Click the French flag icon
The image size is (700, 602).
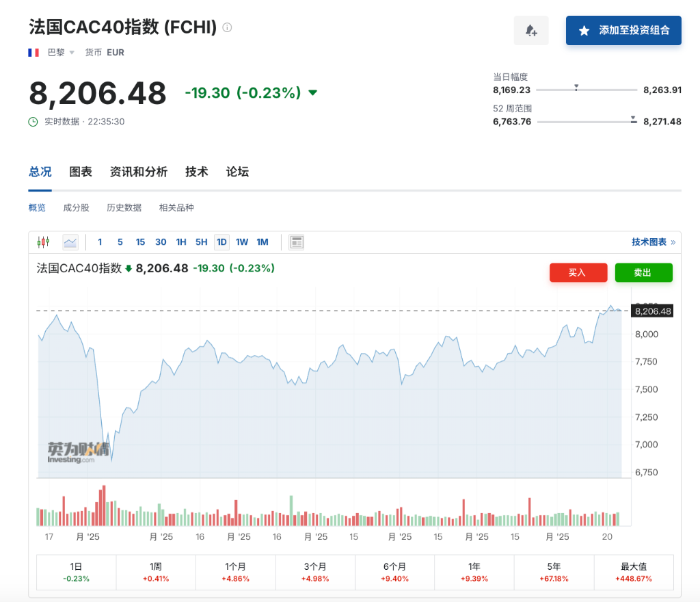(x=33, y=53)
